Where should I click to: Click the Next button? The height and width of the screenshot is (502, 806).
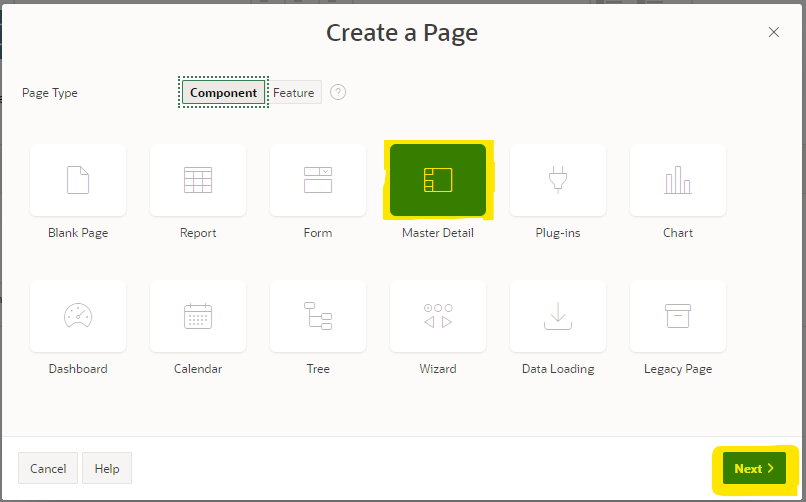(754, 468)
